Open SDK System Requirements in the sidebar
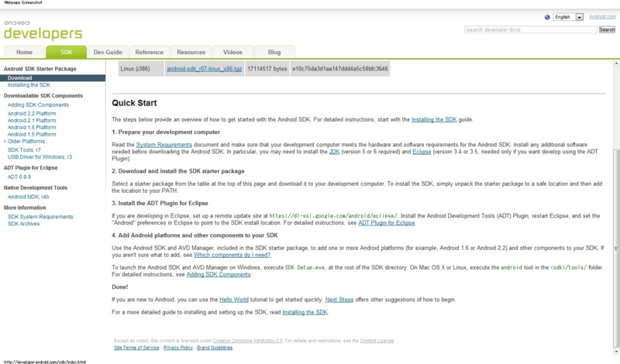This screenshot has height=364, width=620. click(x=40, y=217)
